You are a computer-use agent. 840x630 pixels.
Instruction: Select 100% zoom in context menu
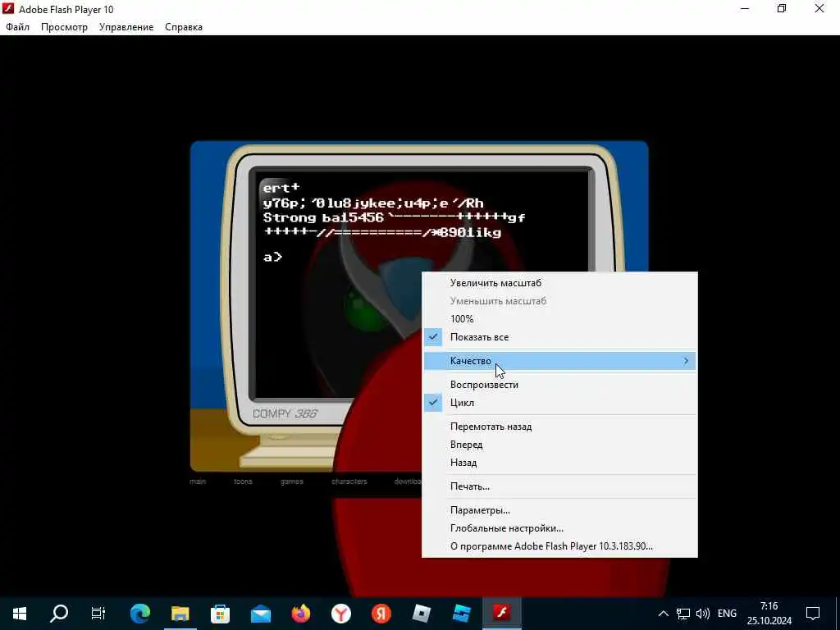559,319
